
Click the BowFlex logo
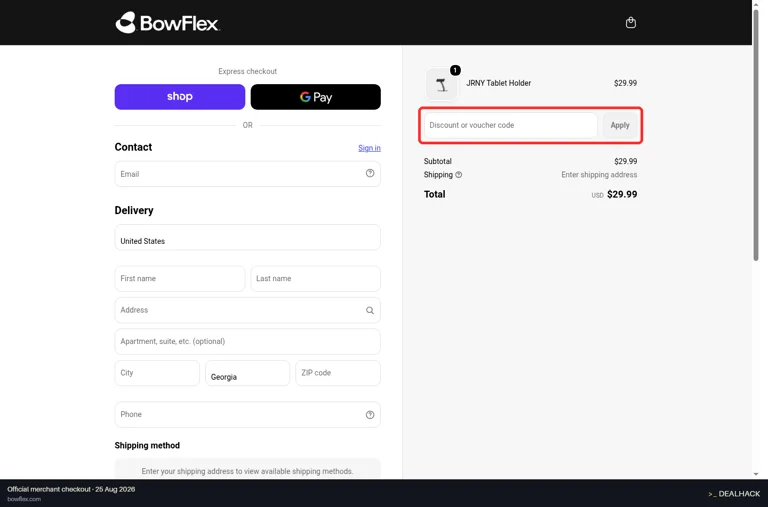(x=168, y=23)
